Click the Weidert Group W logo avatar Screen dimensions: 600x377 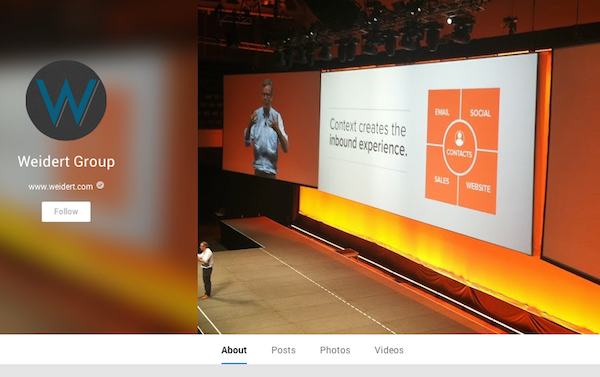click(x=66, y=100)
